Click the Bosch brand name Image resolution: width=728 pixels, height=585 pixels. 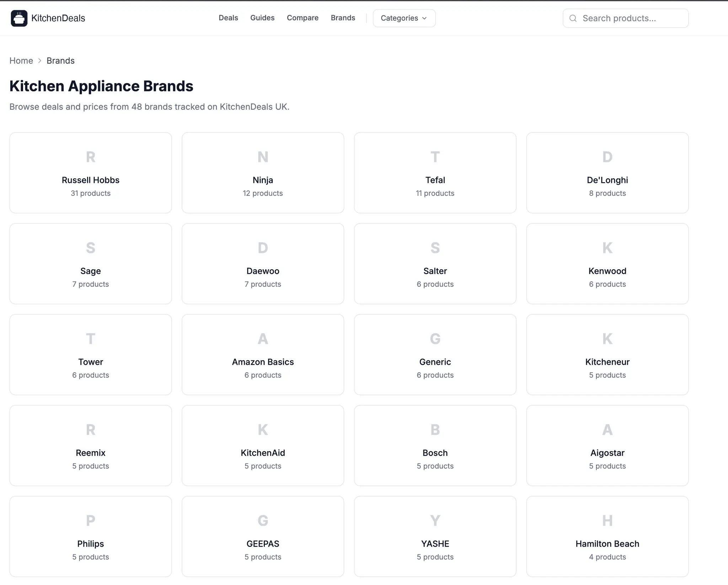pos(435,453)
